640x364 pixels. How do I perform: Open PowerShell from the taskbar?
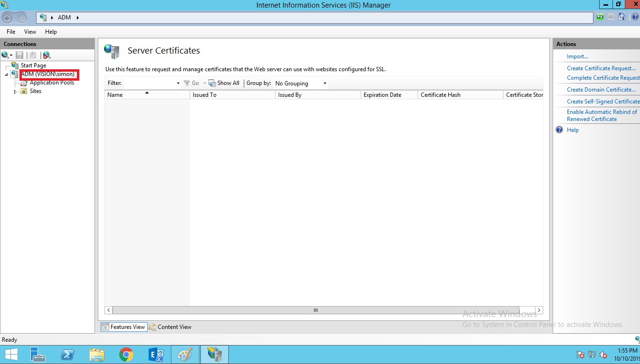pyautogui.click(x=67, y=355)
